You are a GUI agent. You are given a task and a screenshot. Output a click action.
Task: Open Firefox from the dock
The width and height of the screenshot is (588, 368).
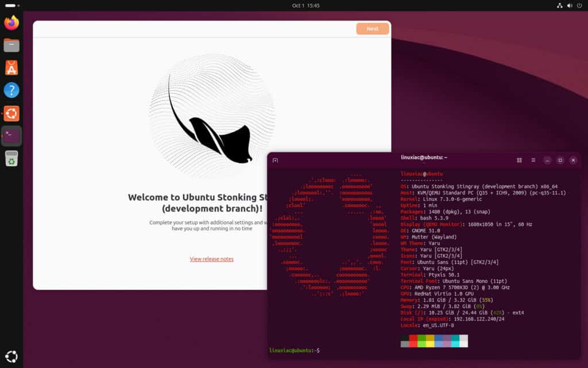11,22
